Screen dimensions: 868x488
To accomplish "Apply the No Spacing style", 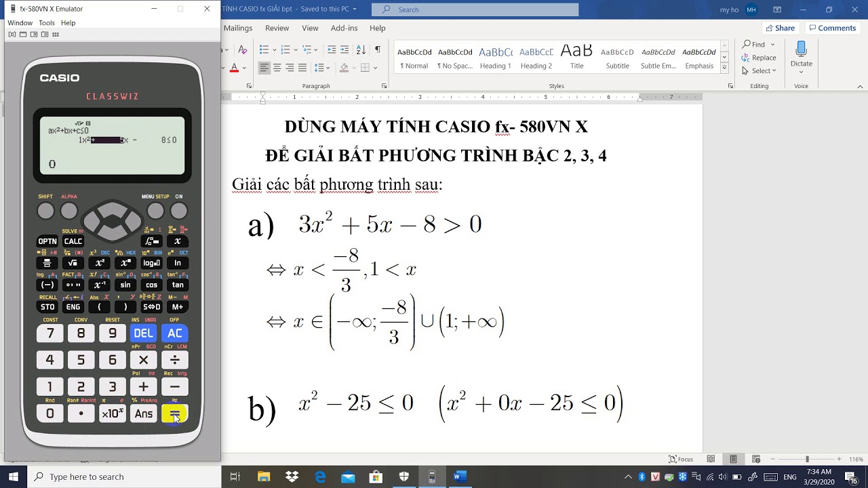I will click(455, 58).
